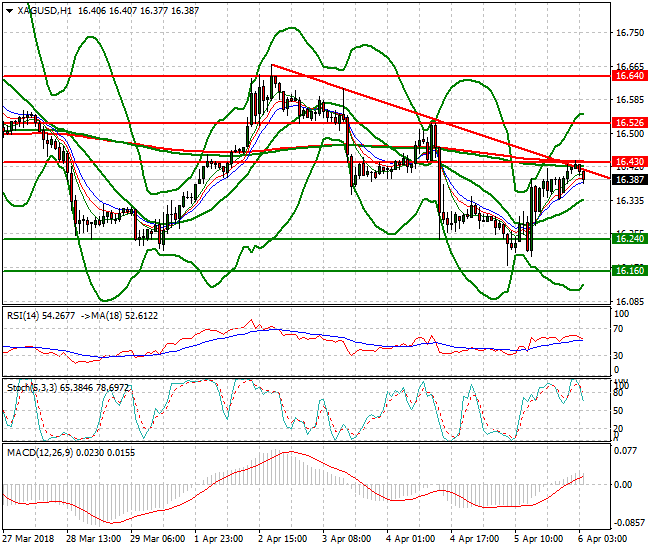Image resolution: width=650 pixels, height=550 pixels.
Task: Select the 4 Apr 17:00 time axis label
Action: 475,536
